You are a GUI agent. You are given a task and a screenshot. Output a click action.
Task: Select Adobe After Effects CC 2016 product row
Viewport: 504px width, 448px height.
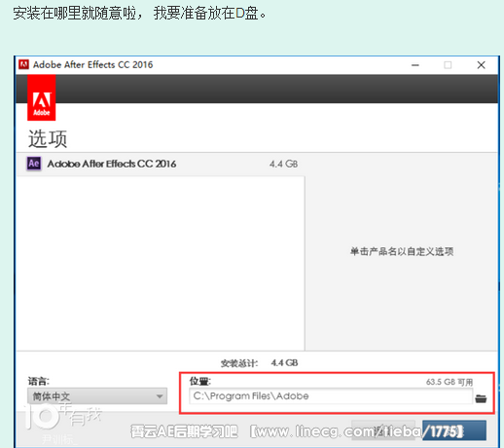pyautogui.click(x=161, y=164)
